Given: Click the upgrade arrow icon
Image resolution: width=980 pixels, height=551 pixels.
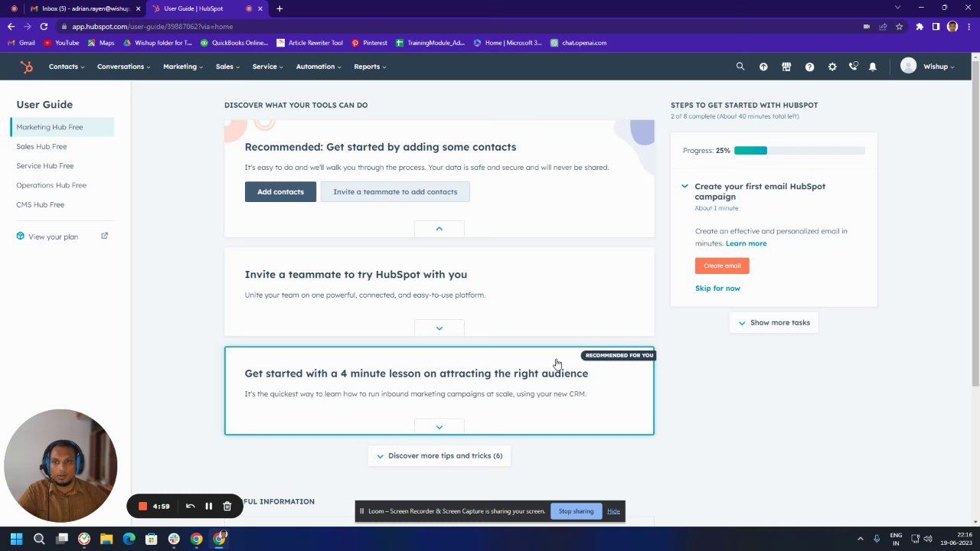Looking at the screenshot, I should pos(763,67).
